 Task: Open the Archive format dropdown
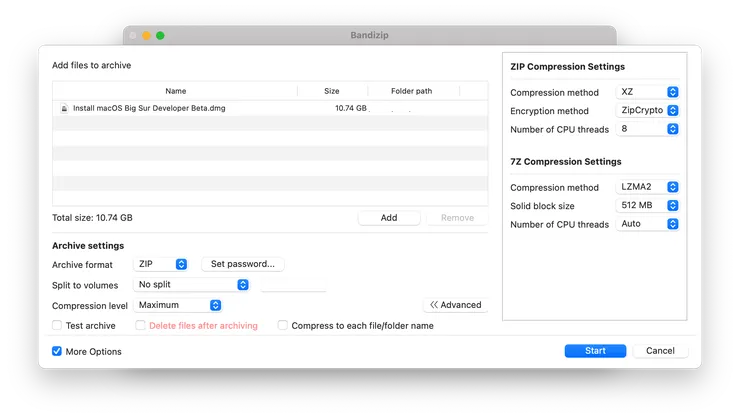tap(160, 264)
